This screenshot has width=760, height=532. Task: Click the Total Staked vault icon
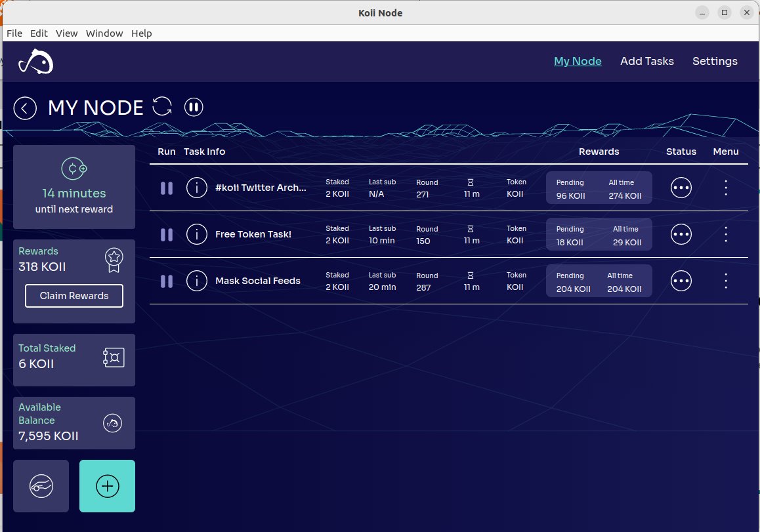coord(114,358)
